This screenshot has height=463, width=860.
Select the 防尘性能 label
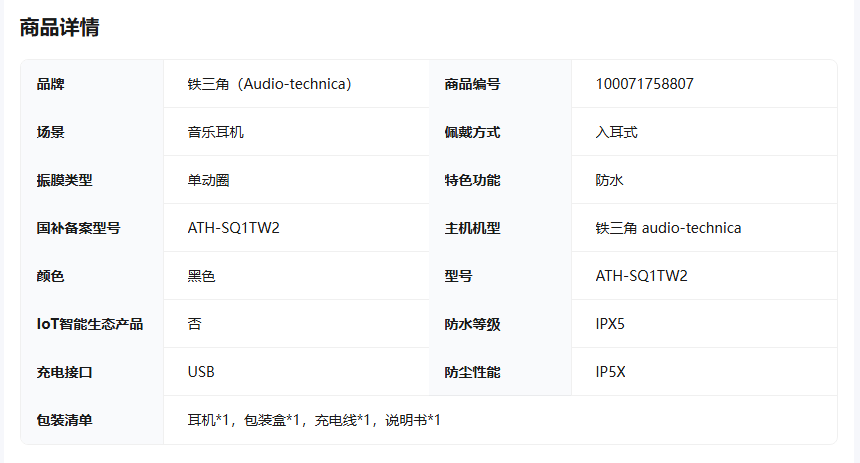472,372
